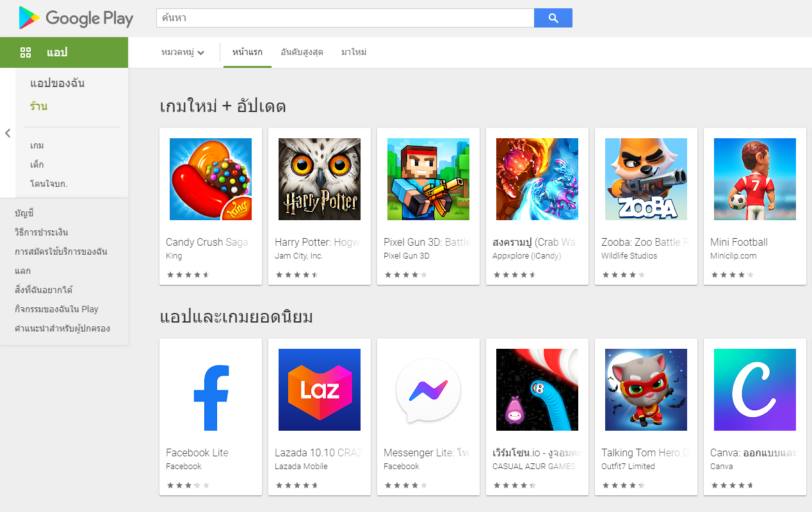Expand the หมวดหมู่ categories dropdown
This screenshot has width=812, height=512.
183,52
